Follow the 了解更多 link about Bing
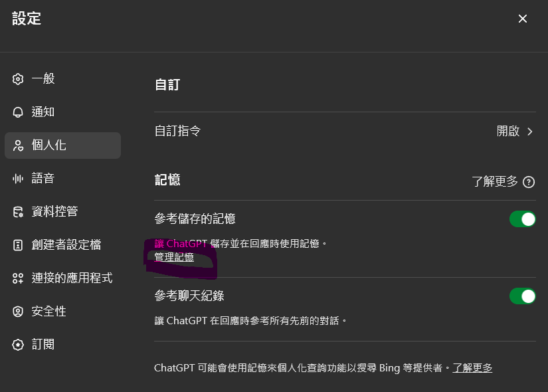This screenshot has height=392, width=548. 472,368
